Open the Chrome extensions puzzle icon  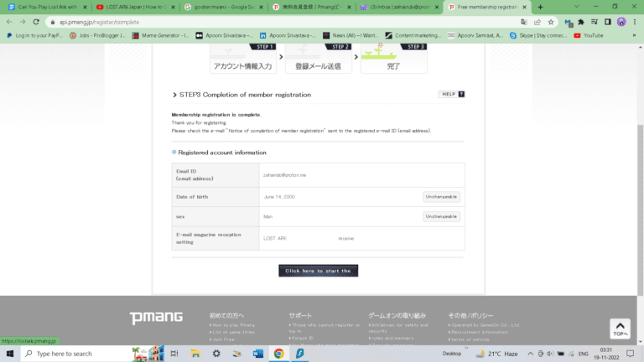(x=581, y=22)
